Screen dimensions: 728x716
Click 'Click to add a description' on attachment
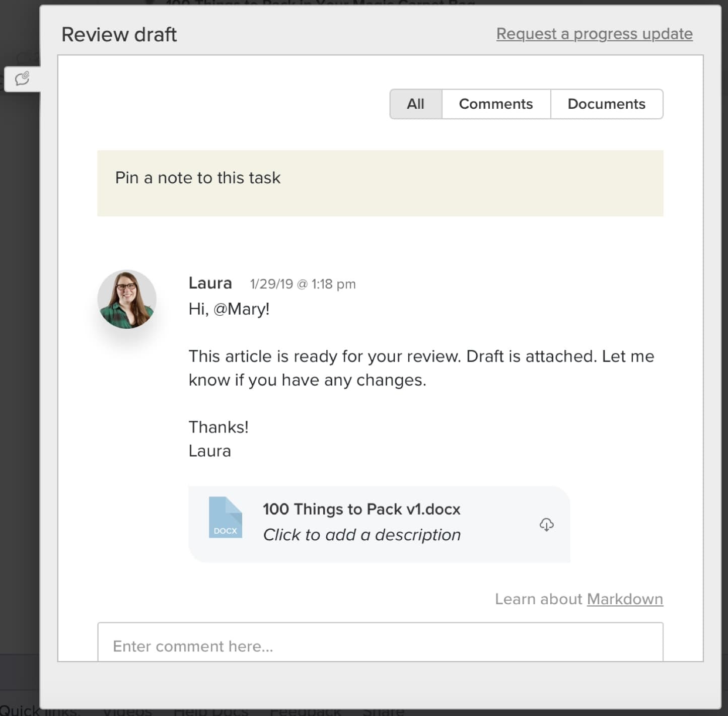click(361, 535)
